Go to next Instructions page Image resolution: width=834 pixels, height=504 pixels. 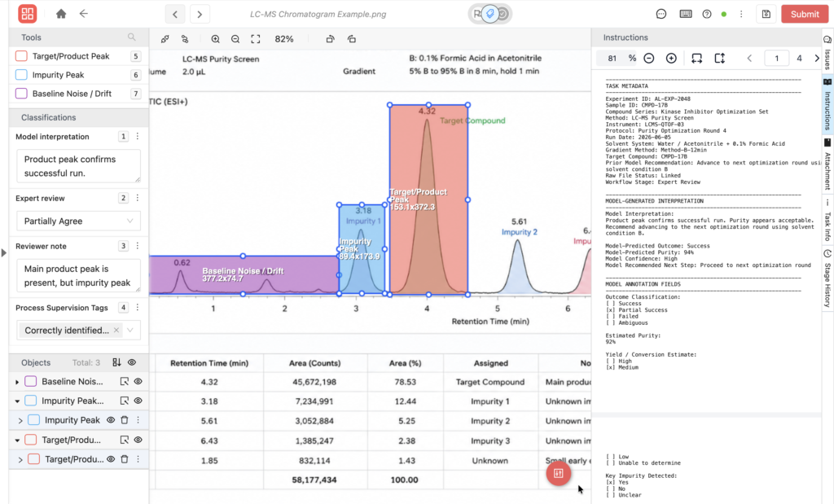coord(816,59)
